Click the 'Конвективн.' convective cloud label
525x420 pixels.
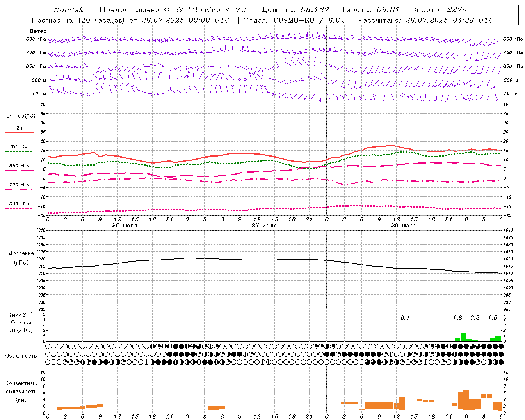[x=21, y=383]
